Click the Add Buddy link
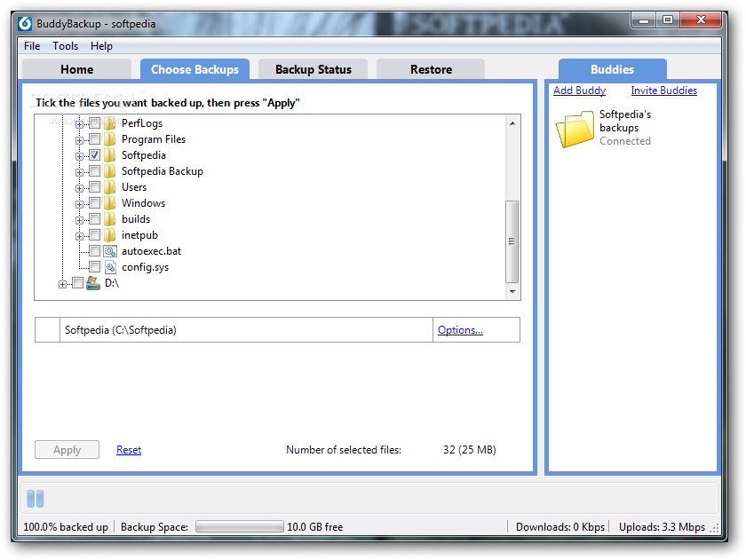 coord(579,91)
